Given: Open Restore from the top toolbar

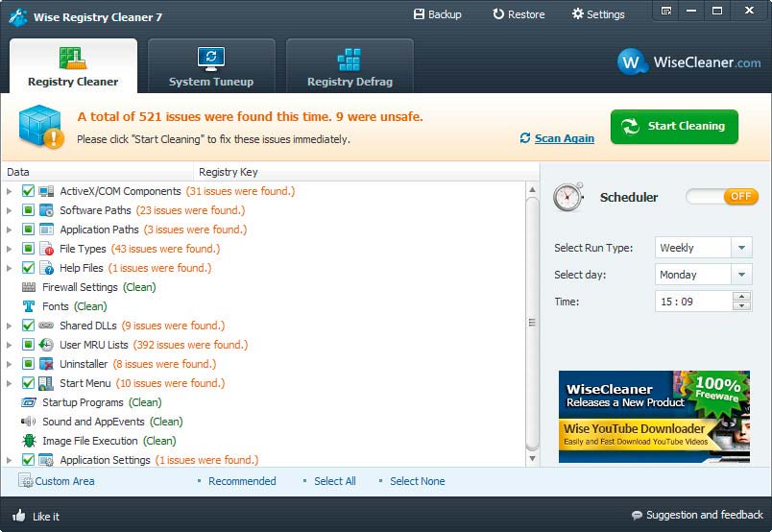Looking at the screenshot, I should coord(519,14).
